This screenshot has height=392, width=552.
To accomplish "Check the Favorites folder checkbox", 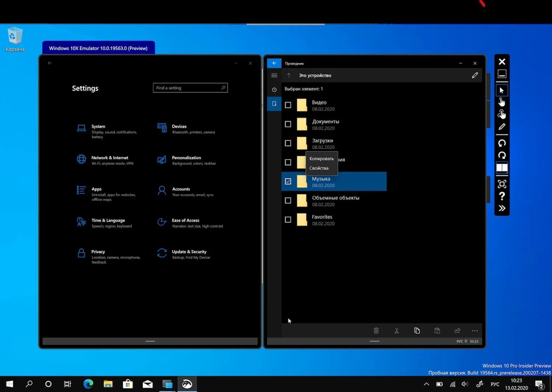I will tap(288, 220).
